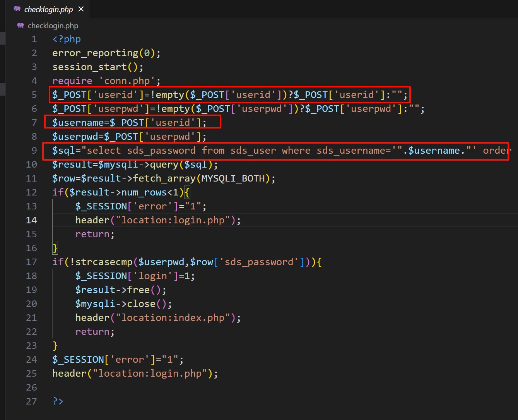Click line number 14 in the gutter
The height and width of the screenshot is (420, 518).
pyautogui.click(x=31, y=220)
